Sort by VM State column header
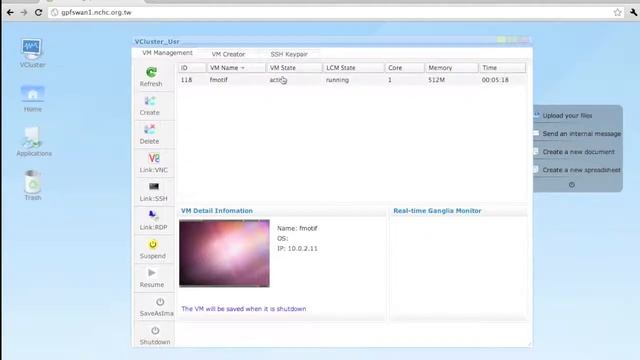 coord(294,68)
